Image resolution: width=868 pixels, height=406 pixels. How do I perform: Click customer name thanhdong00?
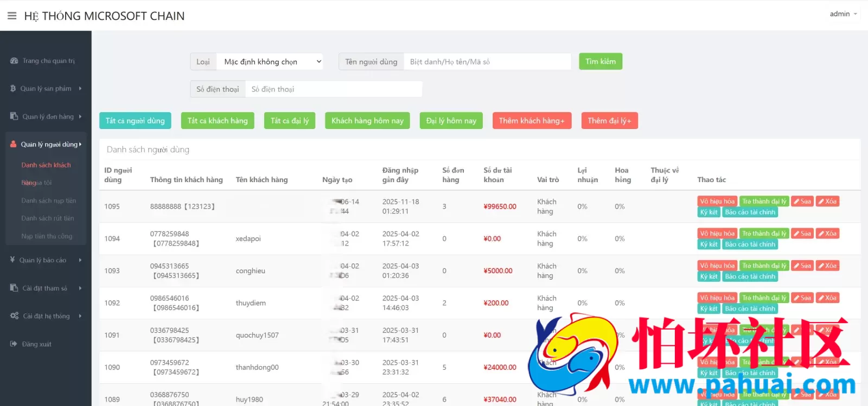(257, 367)
